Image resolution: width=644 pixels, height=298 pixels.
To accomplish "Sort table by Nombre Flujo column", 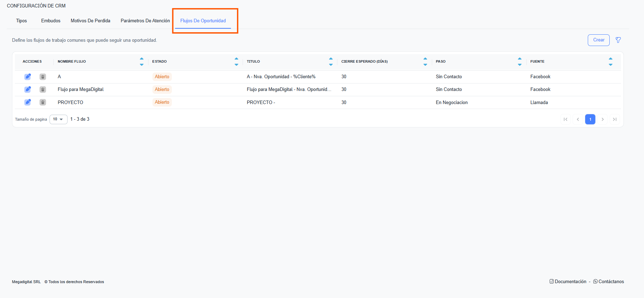I will click(x=141, y=62).
